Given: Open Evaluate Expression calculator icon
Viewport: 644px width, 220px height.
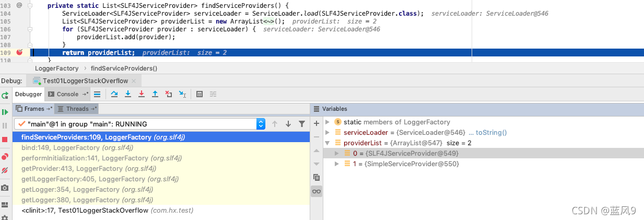Looking at the screenshot, I should [x=200, y=94].
